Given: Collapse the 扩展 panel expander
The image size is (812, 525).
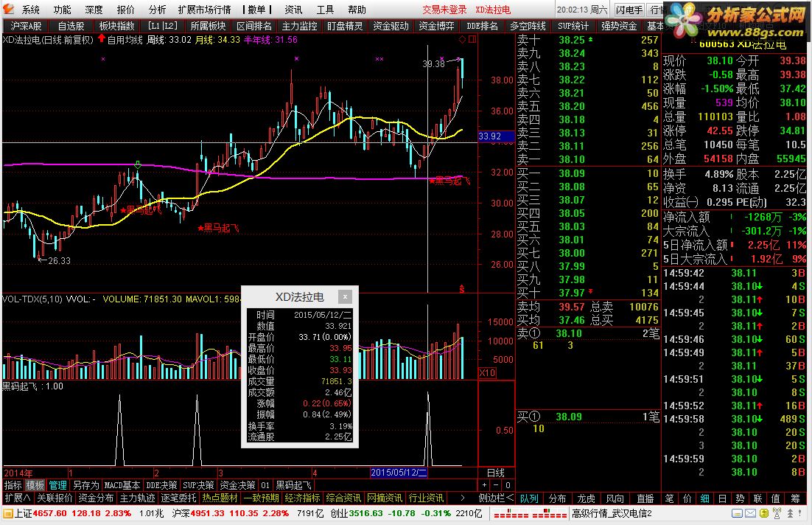Looking at the screenshot, I should (x=17, y=498).
